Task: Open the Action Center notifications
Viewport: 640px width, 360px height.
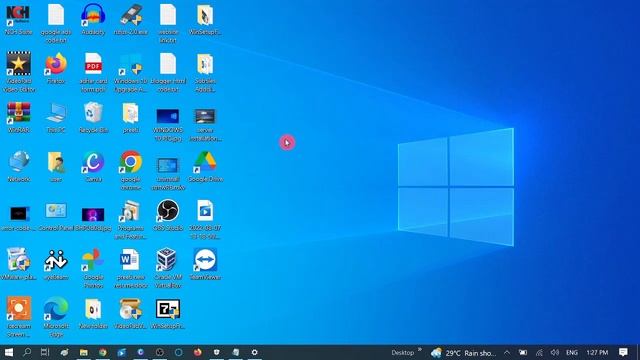Action: [623, 352]
